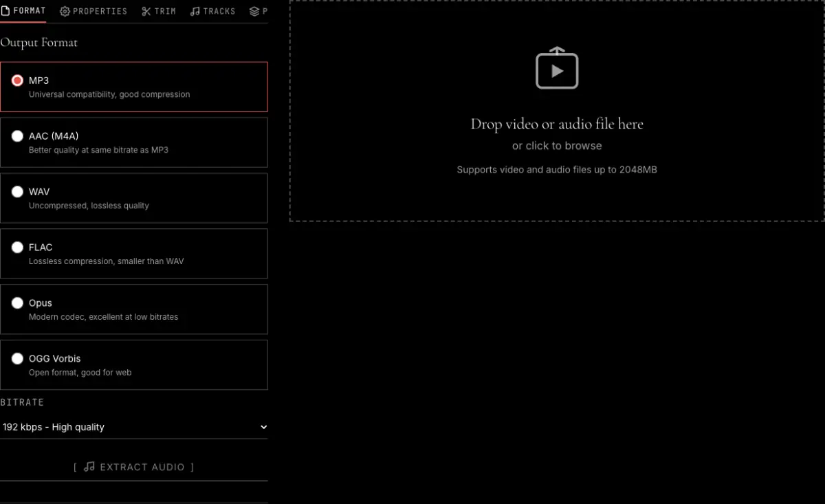
Task: Switch to the Properties tab
Action: tap(93, 11)
